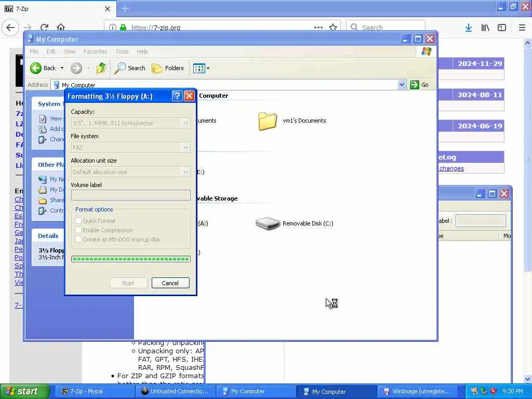Screen dimensions: 532x399
Task: Click the changes link on the web page
Action: pyautogui.click(x=451, y=168)
